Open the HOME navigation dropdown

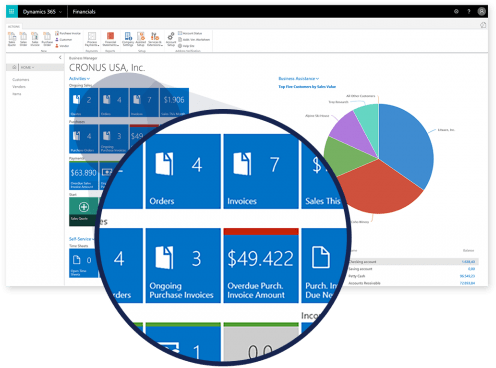coord(27,67)
